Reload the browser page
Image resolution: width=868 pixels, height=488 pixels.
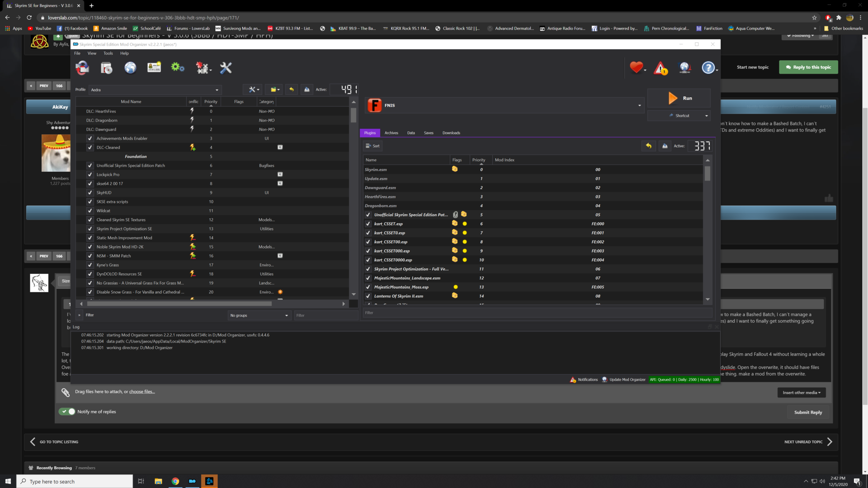tap(29, 18)
